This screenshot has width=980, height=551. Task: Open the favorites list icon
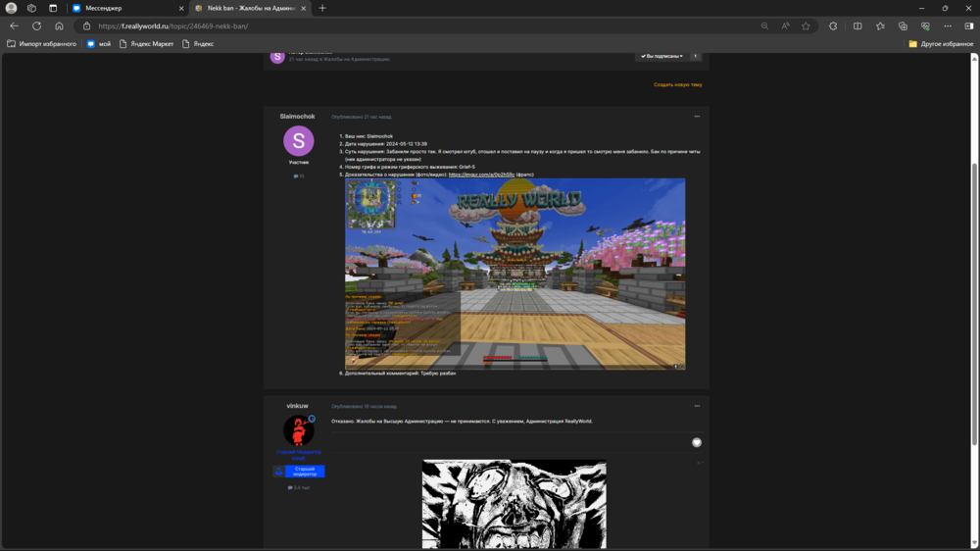pos(880,26)
